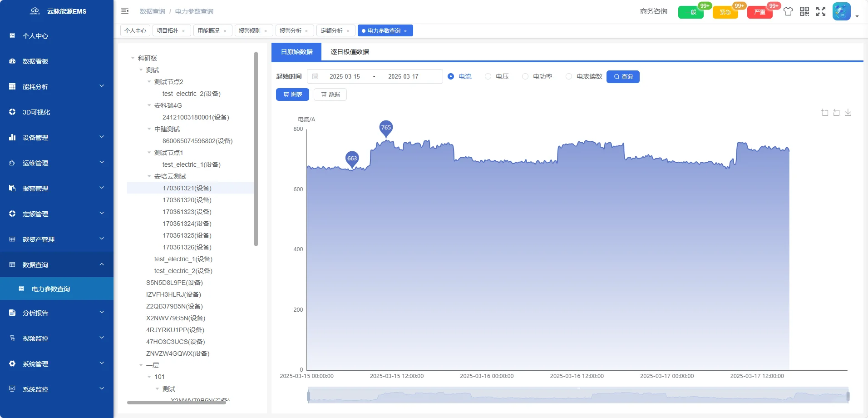The width and height of the screenshot is (868, 418).
Task: Close the 项目拓扑 tab
Action: 183,31
